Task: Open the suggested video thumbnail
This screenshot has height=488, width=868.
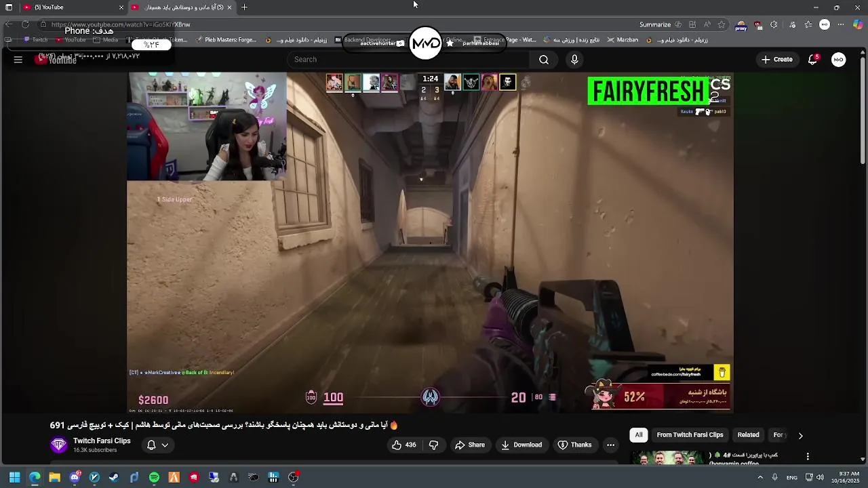Action: pos(667,457)
